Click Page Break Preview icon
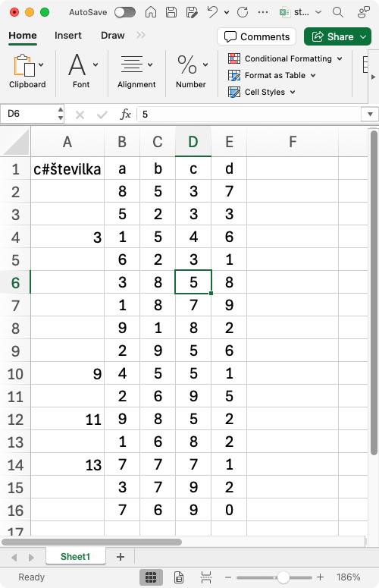Screen dimensions: 379x588 pos(206,577)
